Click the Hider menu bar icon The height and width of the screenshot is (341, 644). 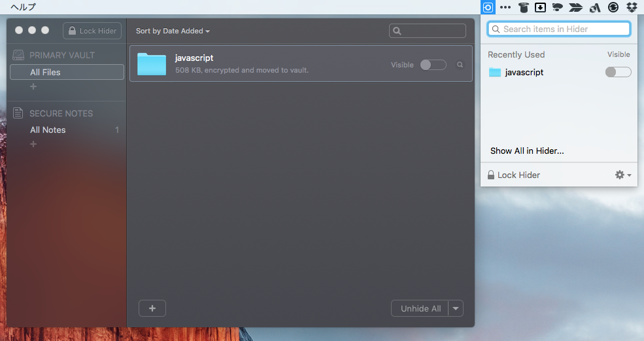488,7
